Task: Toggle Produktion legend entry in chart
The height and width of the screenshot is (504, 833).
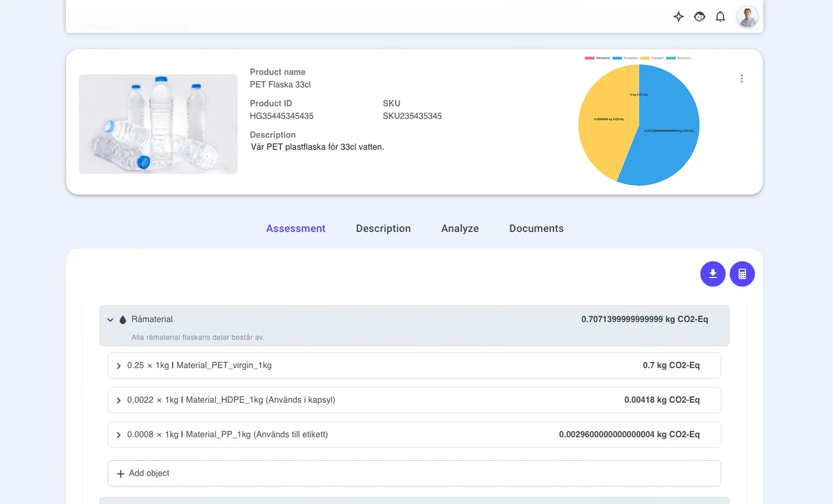Action: 625,58
